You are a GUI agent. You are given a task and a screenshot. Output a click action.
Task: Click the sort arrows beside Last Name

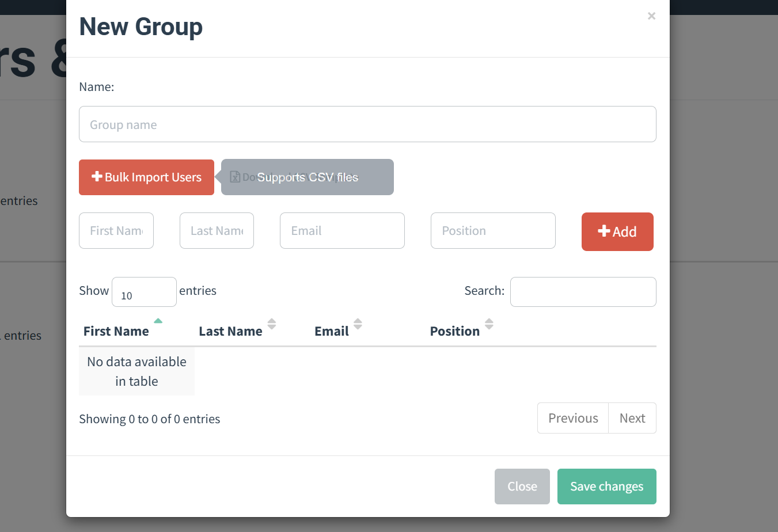[x=272, y=324]
